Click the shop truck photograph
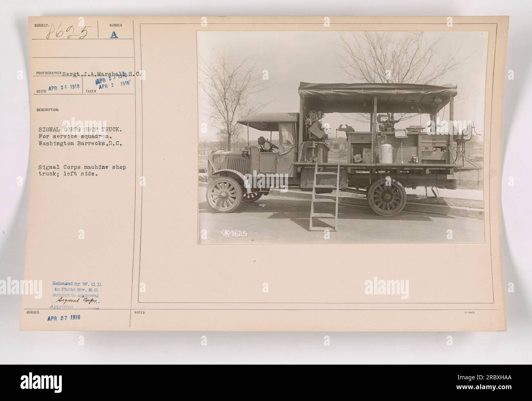This screenshot has width=532, height=401. 343,138
